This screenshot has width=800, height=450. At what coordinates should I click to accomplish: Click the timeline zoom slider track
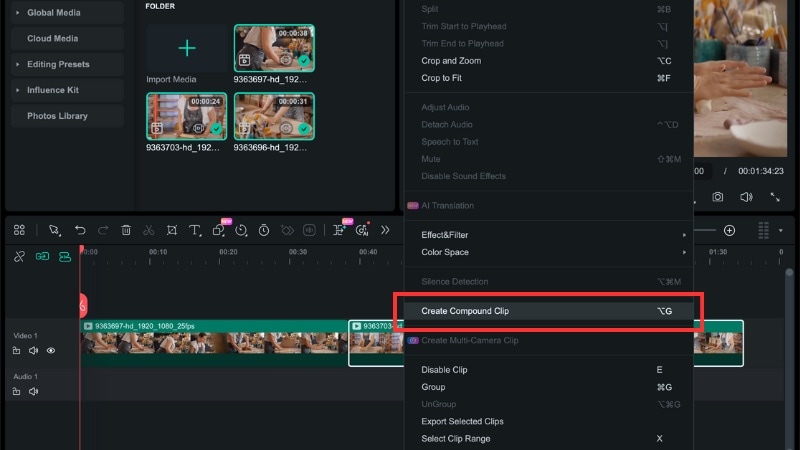[x=705, y=231]
